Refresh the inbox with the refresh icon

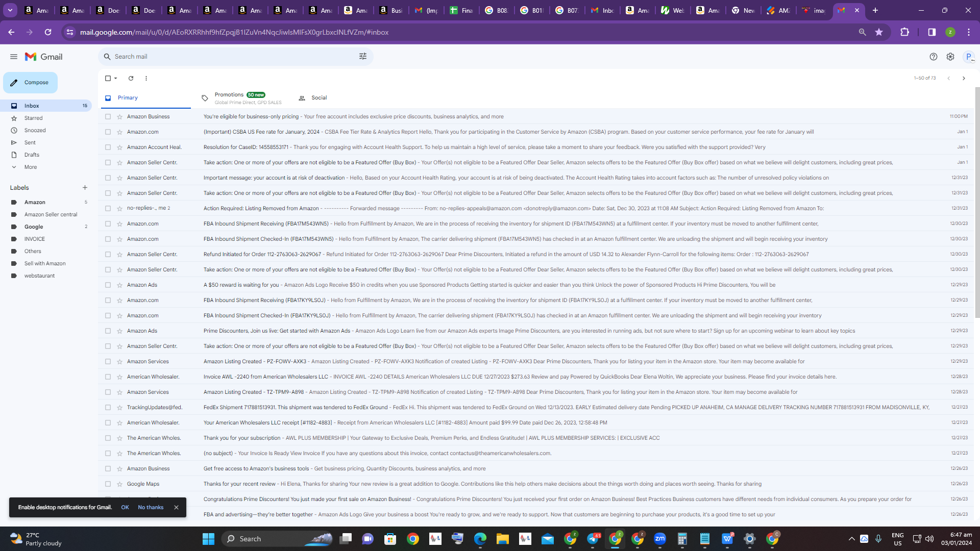coord(131,78)
